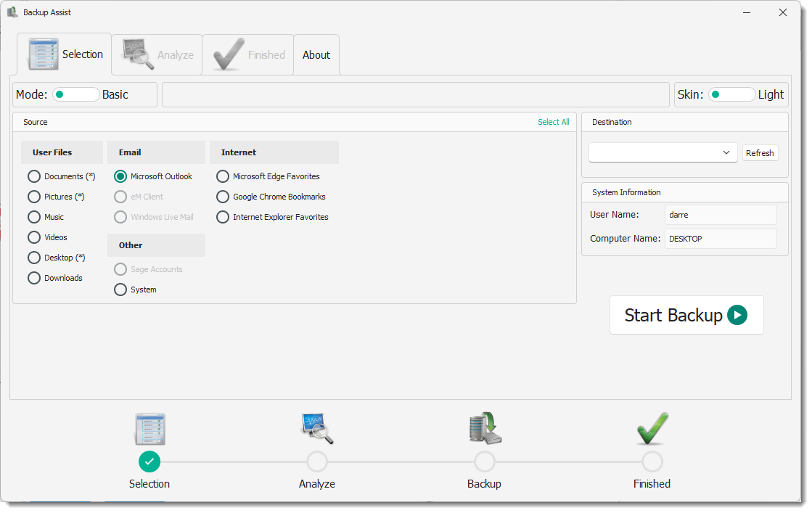Open the About tab

(x=316, y=55)
